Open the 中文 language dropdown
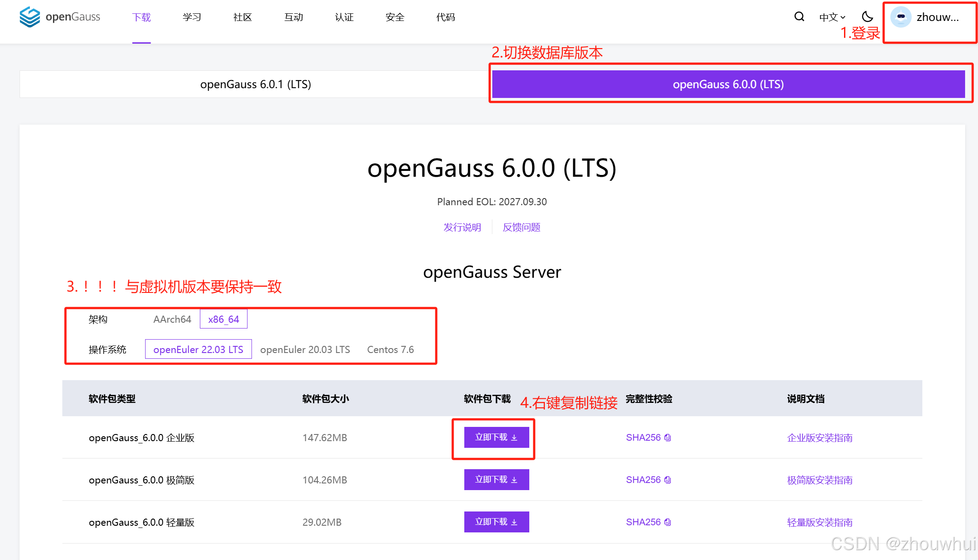 click(x=832, y=17)
